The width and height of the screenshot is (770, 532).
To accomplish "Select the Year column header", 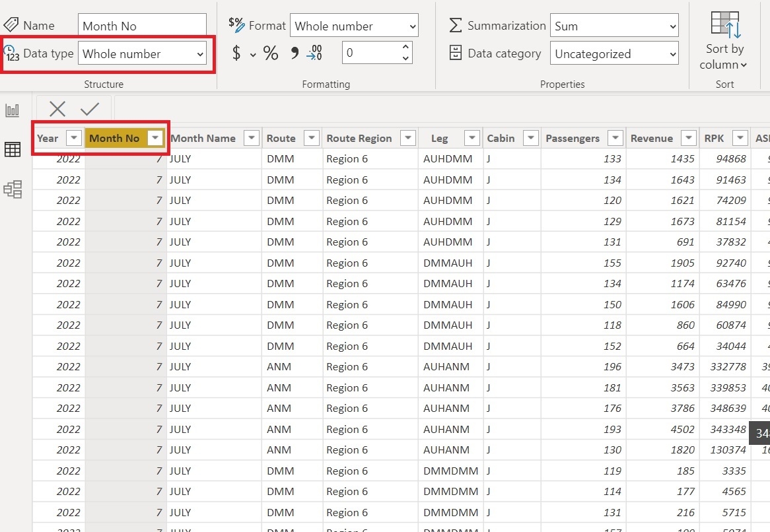I will 48,139.
